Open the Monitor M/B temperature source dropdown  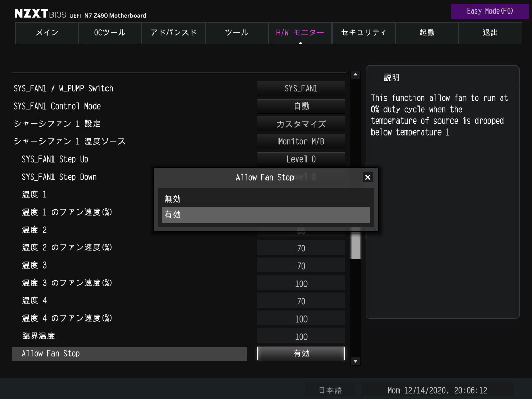point(301,141)
